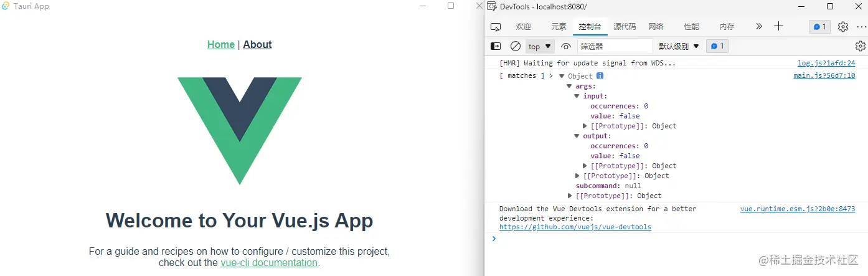Click the Welcome to Your Vue.js App heading

[240, 221]
